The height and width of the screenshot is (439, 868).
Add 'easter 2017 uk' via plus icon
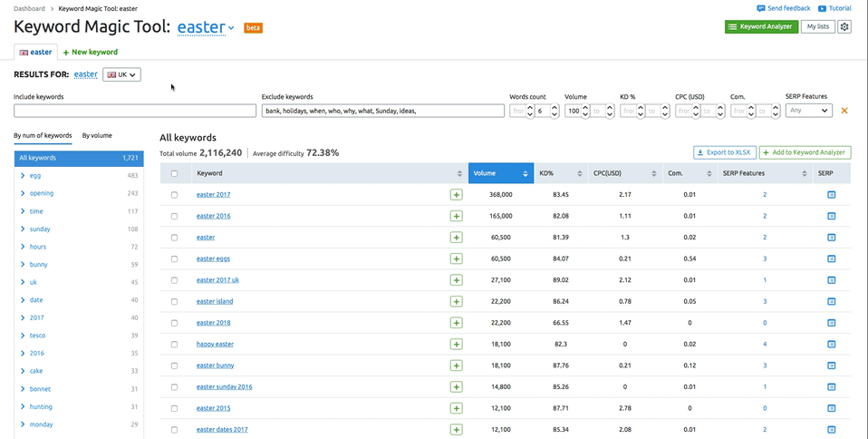tap(456, 280)
